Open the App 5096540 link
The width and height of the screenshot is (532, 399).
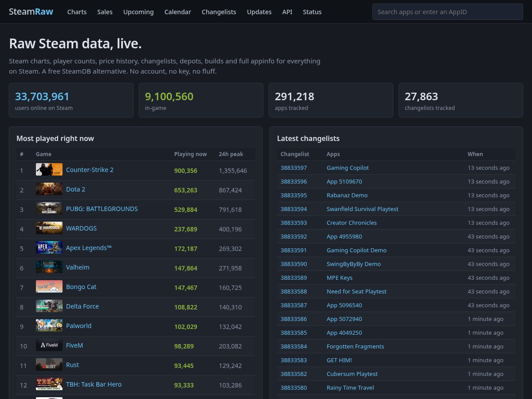[x=344, y=305]
